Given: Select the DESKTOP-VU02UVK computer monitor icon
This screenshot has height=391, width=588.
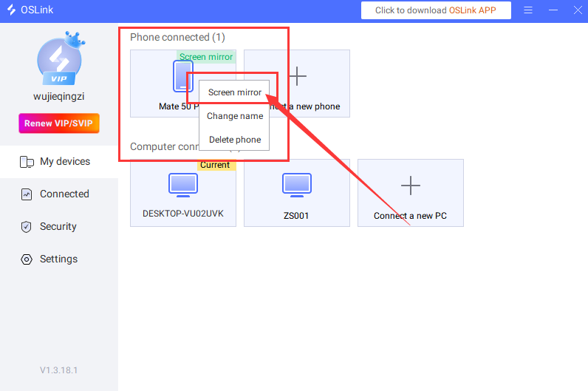Looking at the screenshot, I should pos(183,185).
